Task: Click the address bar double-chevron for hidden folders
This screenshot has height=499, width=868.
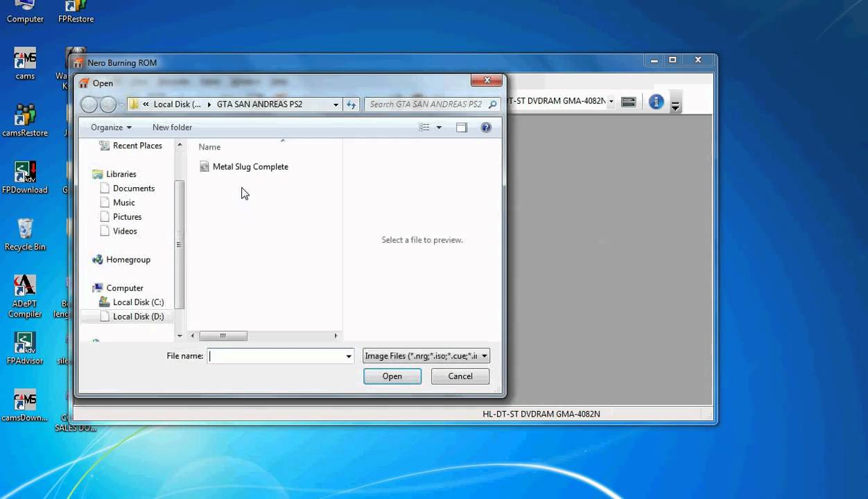Action: point(146,105)
